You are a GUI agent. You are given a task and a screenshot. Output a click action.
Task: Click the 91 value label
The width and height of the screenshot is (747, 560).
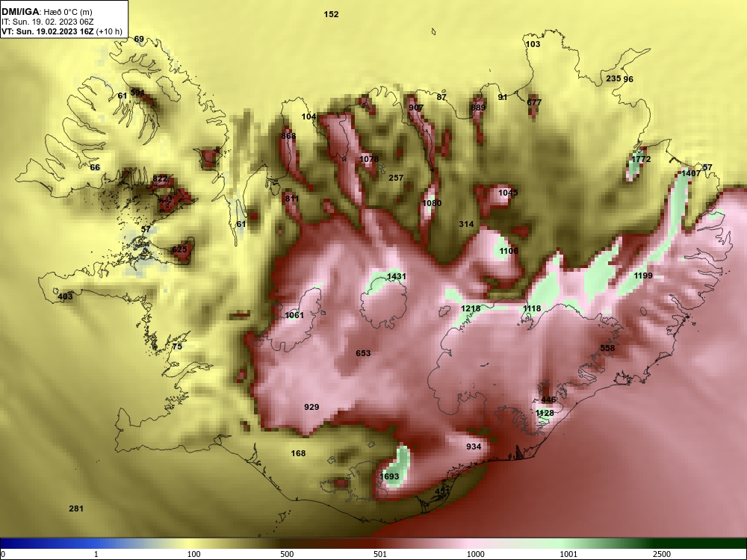503,97
